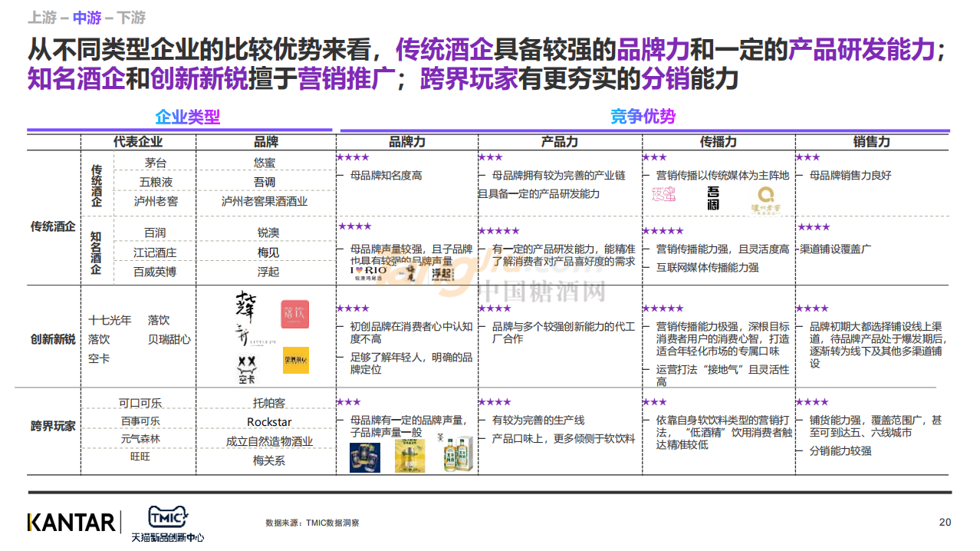
Task: Select the 元气森林 cell
Action: point(140,440)
